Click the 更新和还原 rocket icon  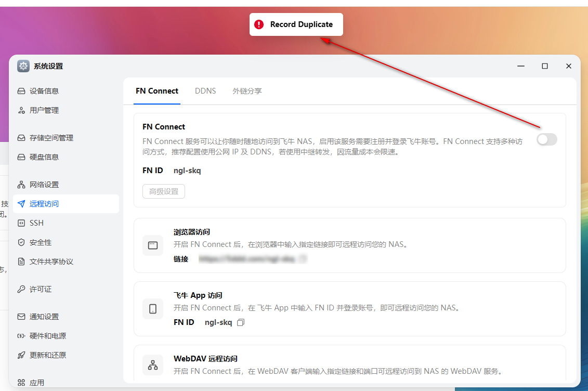coord(21,355)
